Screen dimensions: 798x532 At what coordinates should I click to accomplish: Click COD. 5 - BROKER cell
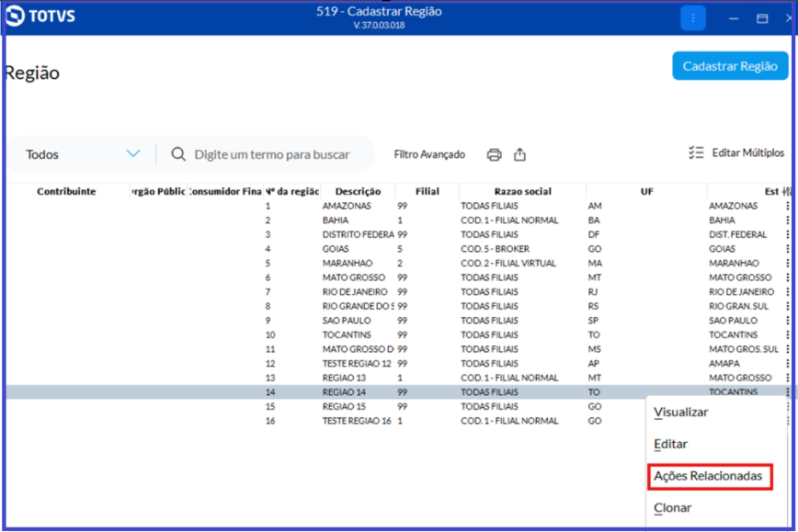click(496, 249)
